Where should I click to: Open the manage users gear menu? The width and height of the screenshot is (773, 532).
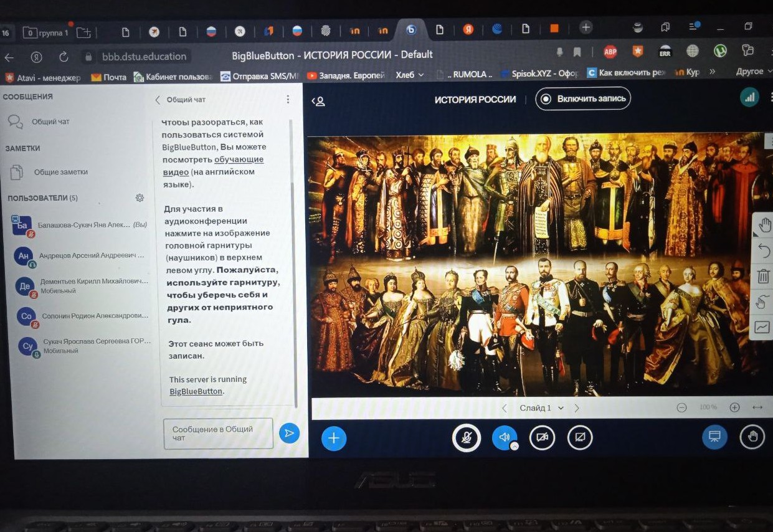[x=140, y=197]
